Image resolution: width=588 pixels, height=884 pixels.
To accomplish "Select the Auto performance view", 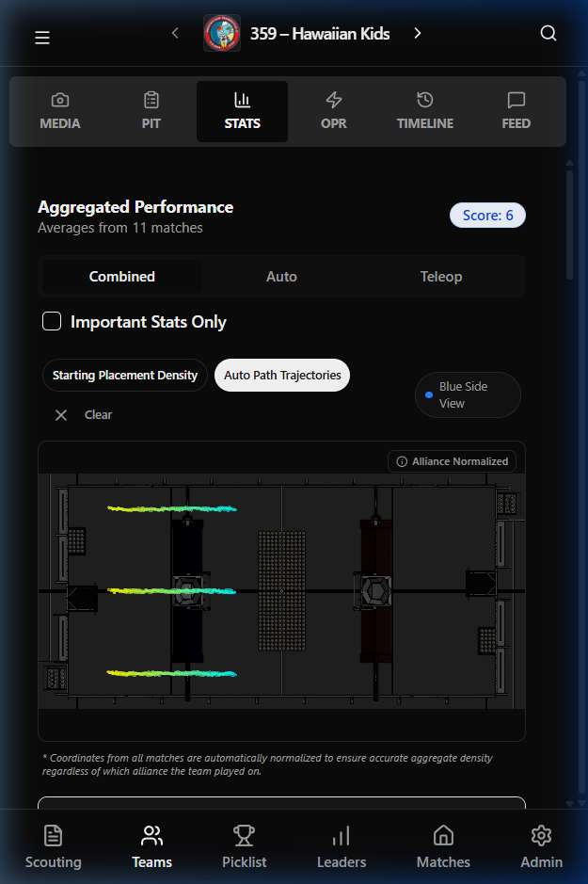I will point(281,277).
